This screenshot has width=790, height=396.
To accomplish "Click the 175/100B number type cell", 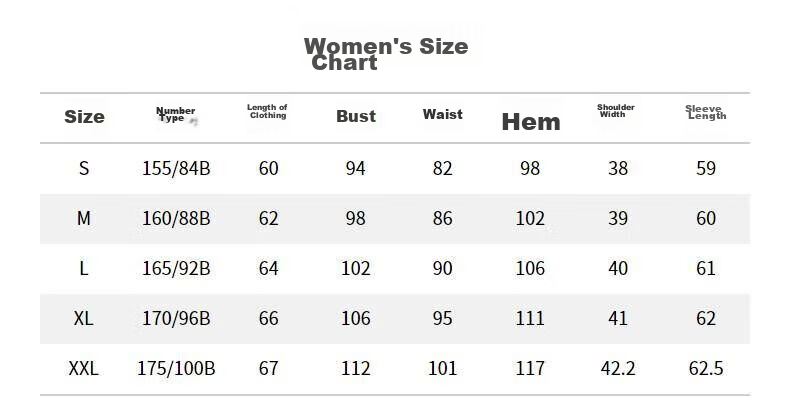I will coord(176,368).
